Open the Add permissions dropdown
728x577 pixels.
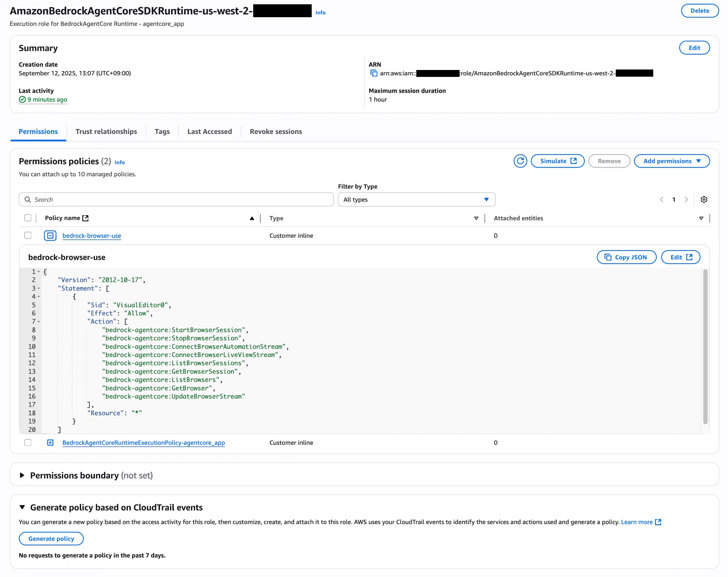click(x=672, y=161)
